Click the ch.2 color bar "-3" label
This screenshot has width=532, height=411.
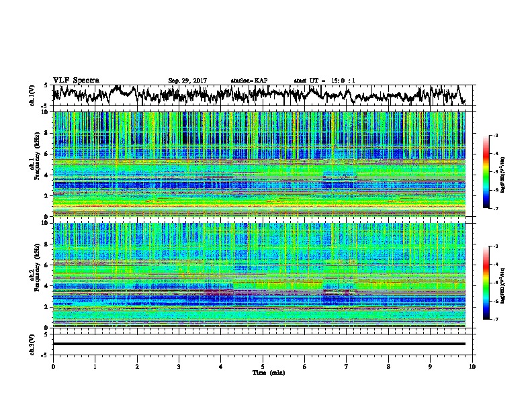pos(495,246)
